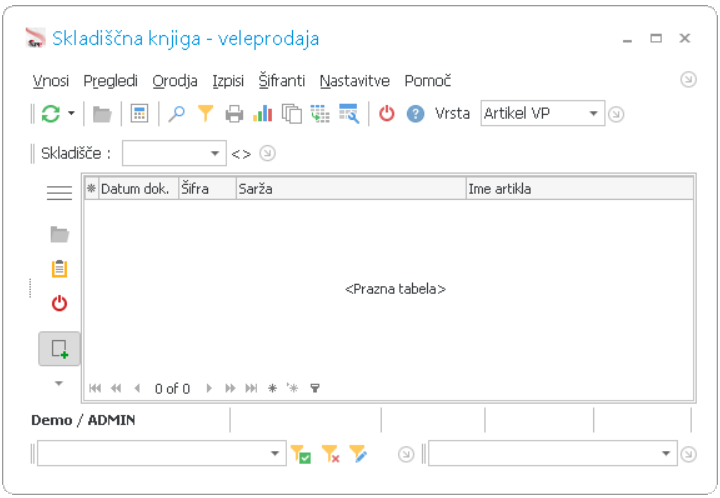This screenshot has width=720, height=498.
Task: Go to first record navigator button
Action: [x=95, y=388]
